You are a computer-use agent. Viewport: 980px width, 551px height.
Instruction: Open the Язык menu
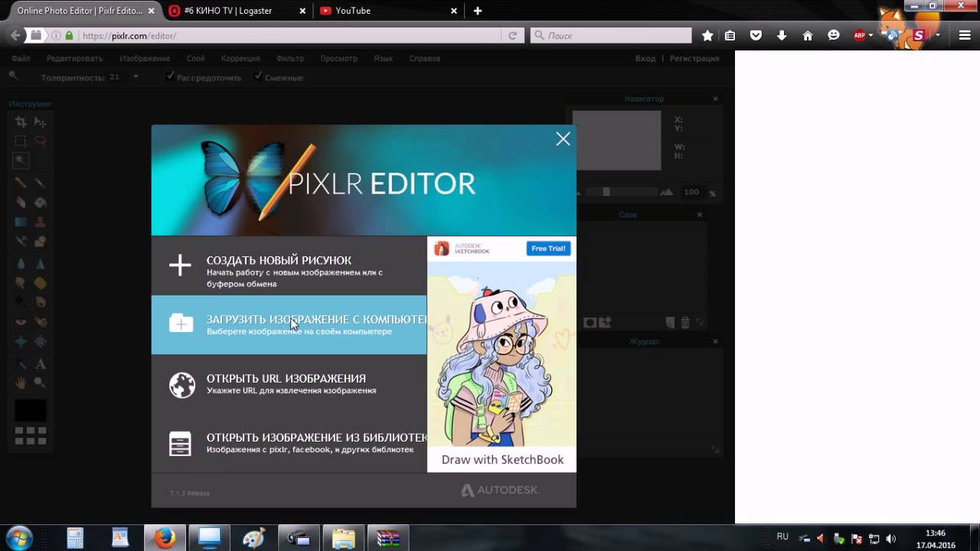tap(383, 58)
